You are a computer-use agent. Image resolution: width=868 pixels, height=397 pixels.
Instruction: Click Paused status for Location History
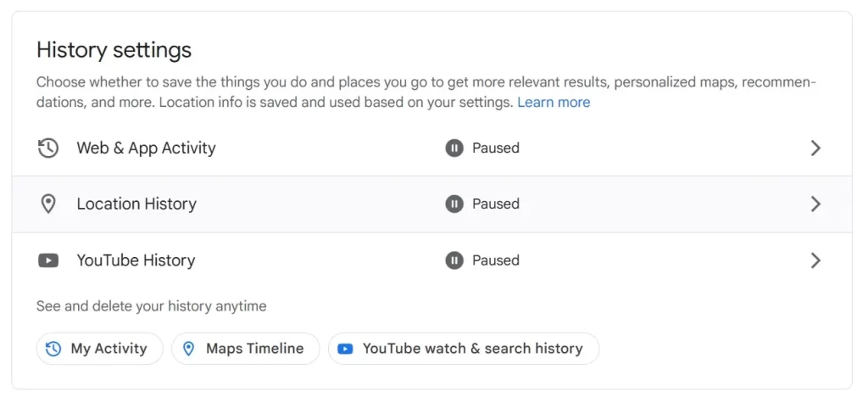(495, 204)
